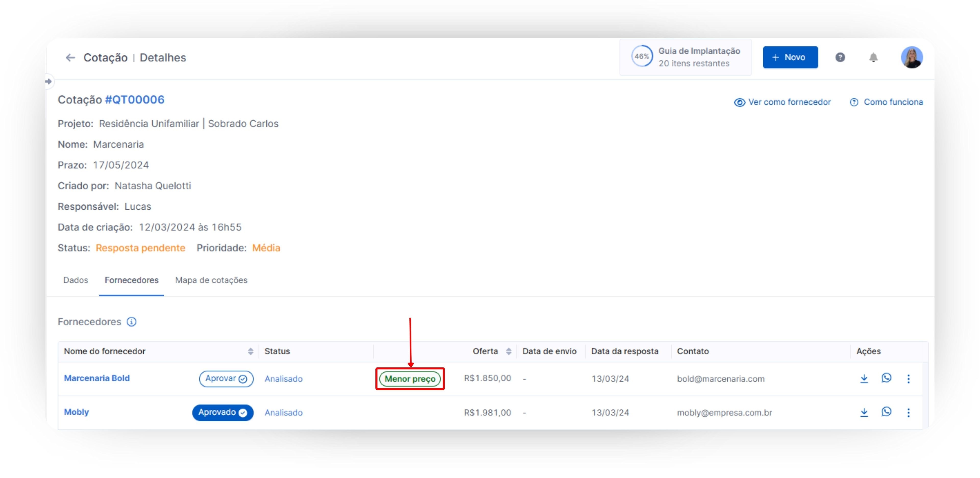Sort by Nome do fornecedor column

[x=250, y=351]
